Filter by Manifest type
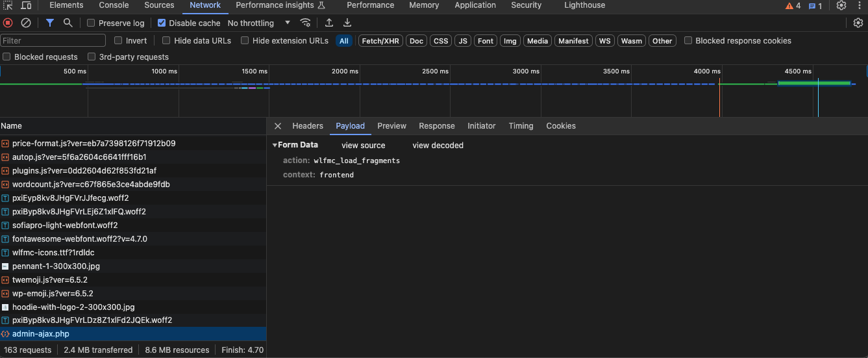 click(573, 41)
